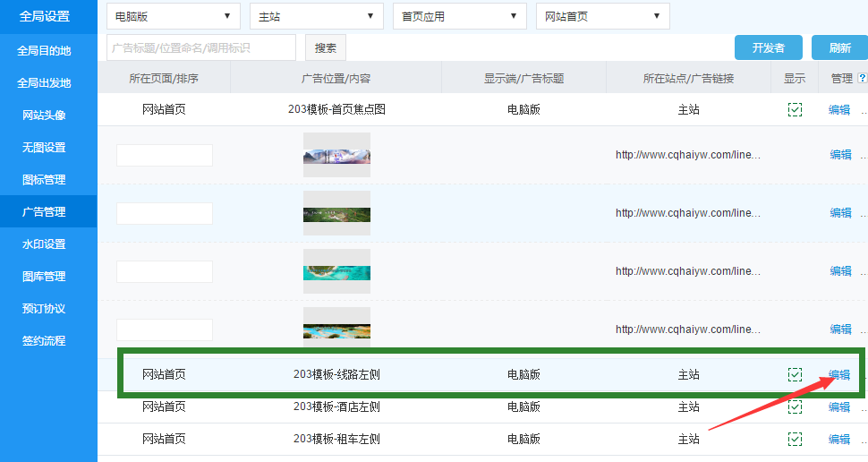Viewport: 868px width, 462px height.
Task: Expand the 网站首页 page dropdown
Action: click(x=603, y=16)
